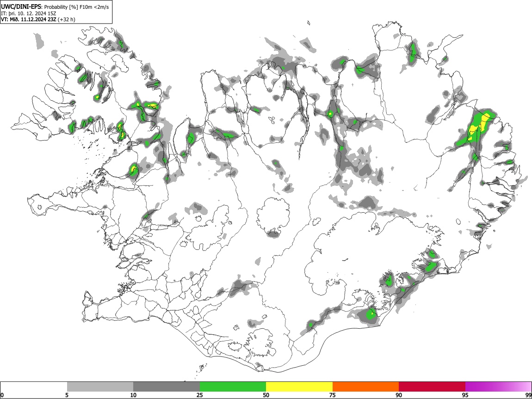Click the red 90-95% legend swatch

[x=432, y=387]
